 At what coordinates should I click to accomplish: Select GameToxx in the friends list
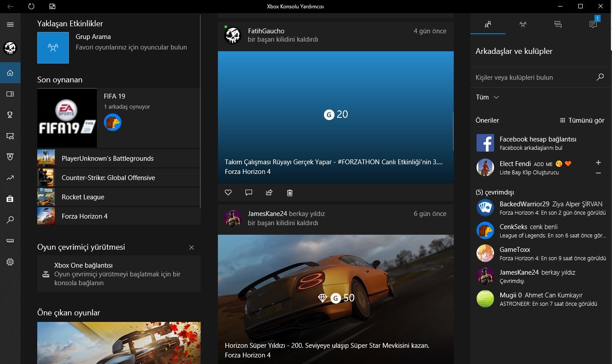point(541,254)
